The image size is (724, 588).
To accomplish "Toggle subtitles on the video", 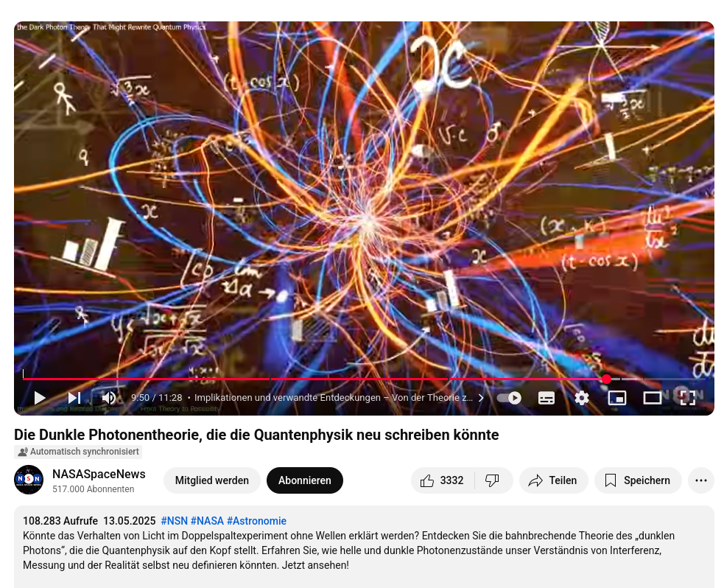I will tap(546, 398).
